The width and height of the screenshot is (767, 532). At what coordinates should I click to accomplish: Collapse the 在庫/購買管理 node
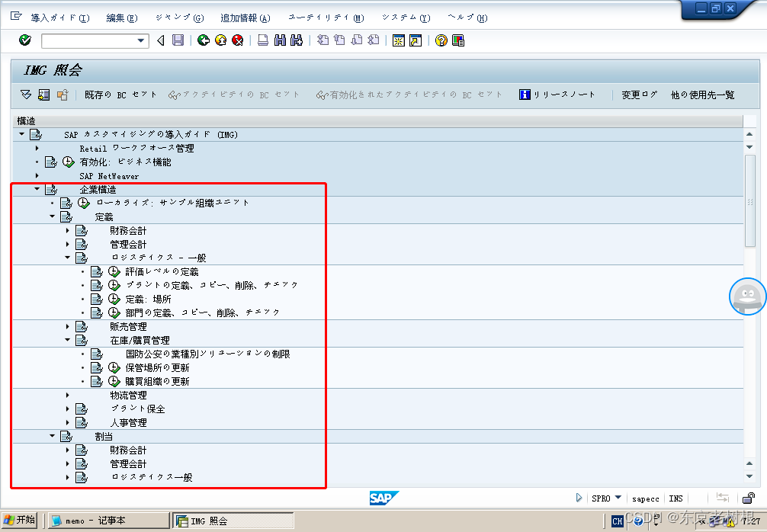(x=68, y=339)
